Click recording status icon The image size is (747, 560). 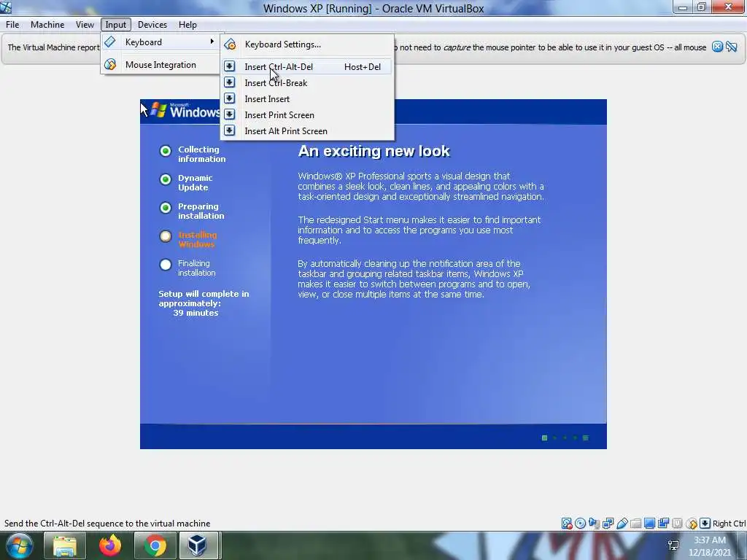pos(663,524)
